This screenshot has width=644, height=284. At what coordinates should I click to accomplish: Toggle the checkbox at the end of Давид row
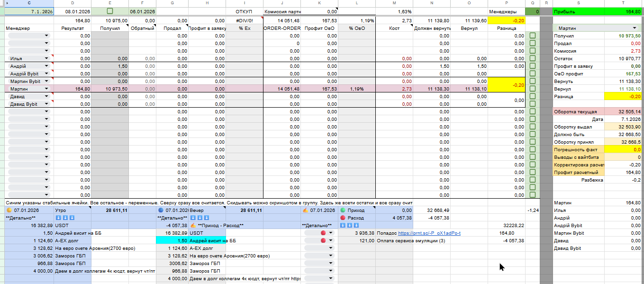point(533,96)
